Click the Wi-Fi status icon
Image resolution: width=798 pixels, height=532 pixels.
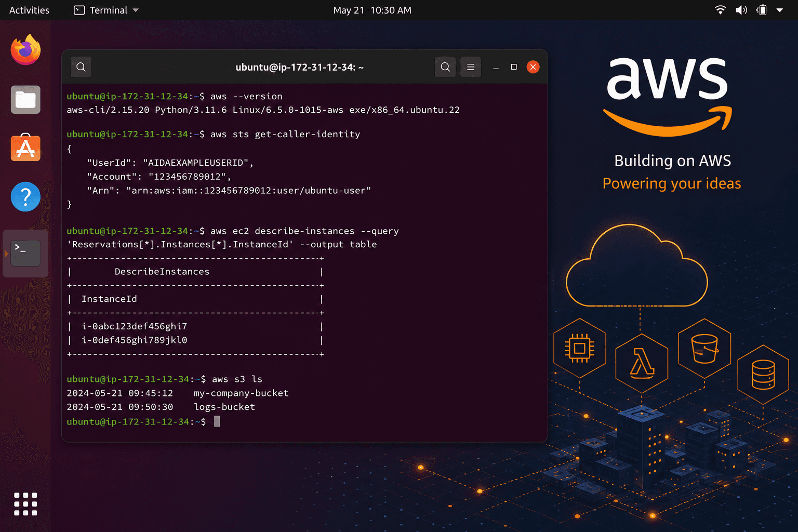click(x=720, y=10)
